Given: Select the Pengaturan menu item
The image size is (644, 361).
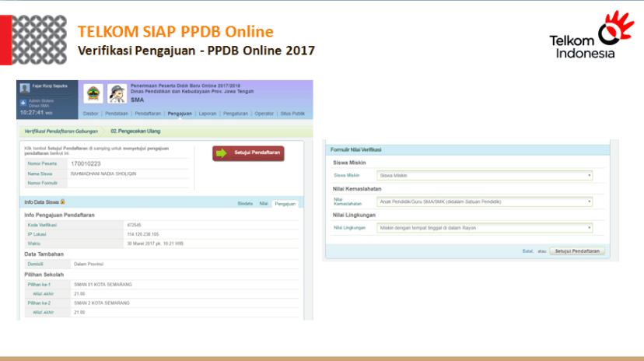Looking at the screenshot, I should point(236,114).
